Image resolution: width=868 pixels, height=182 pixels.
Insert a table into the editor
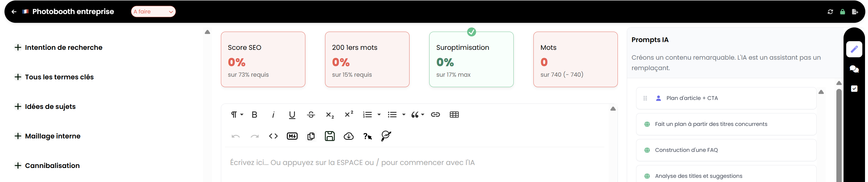point(454,115)
